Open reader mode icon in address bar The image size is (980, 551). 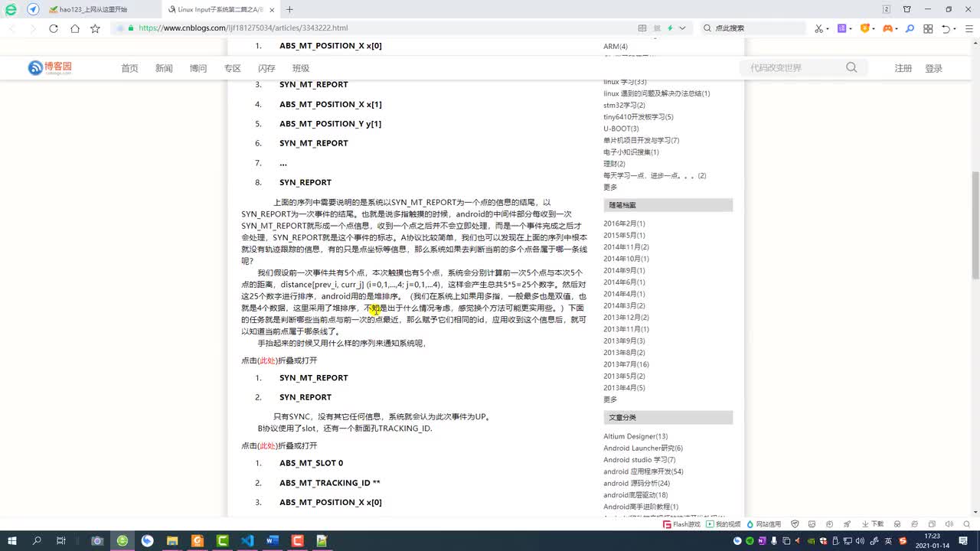click(642, 28)
